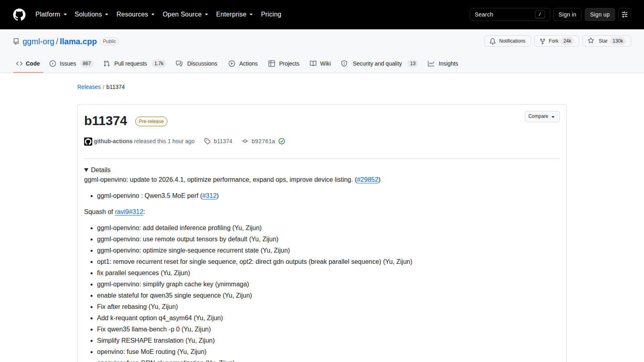Expand the Solutions menu
Viewport: 644px width, 362px height.
(91, 14)
